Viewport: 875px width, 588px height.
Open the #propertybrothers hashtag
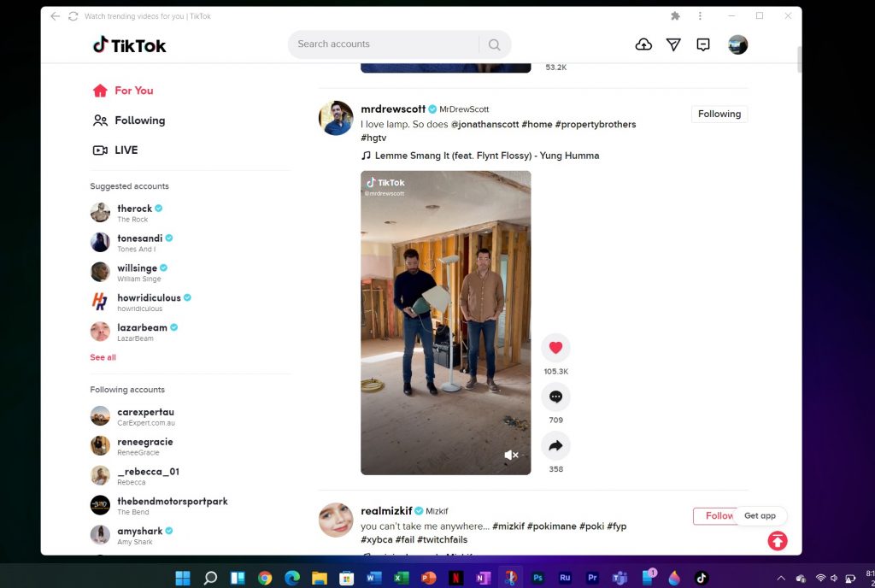(x=596, y=125)
